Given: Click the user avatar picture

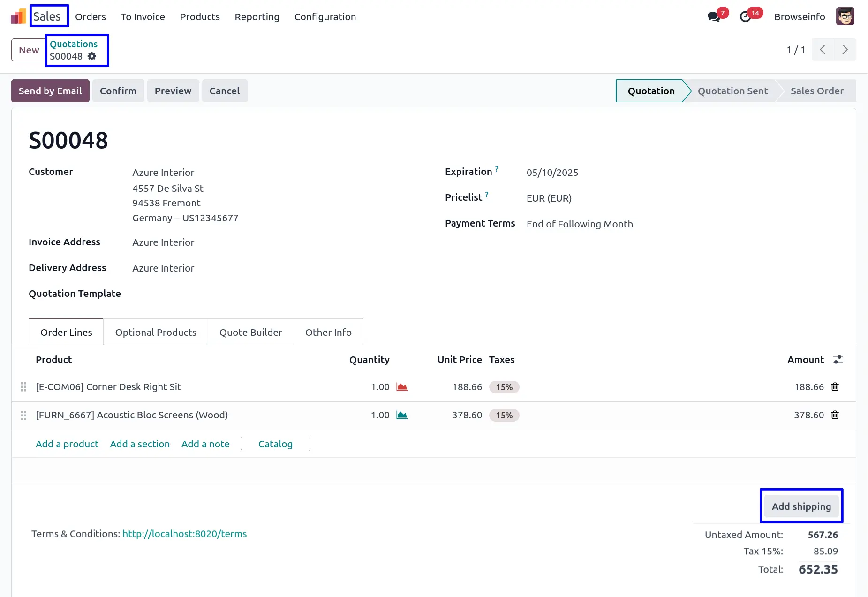Looking at the screenshot, I should 845,16.
